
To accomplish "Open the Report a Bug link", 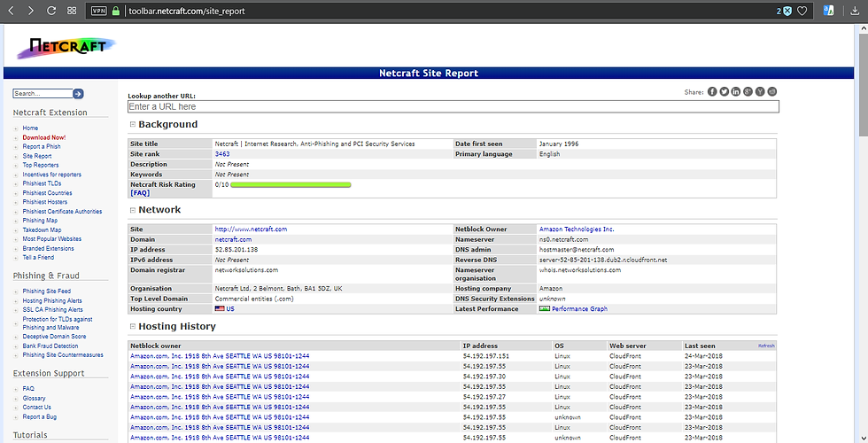I will point(39,416).
